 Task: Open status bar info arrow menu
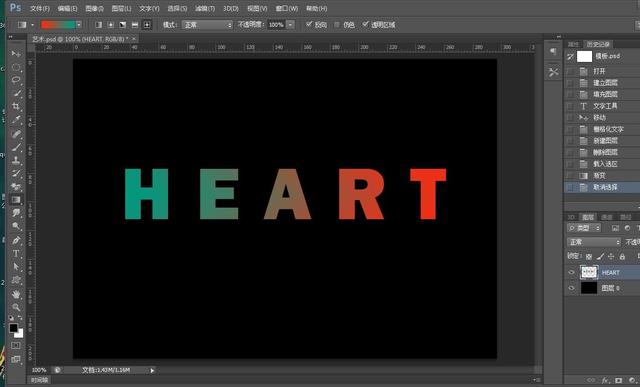pyautogui.click(x=152, y=370)
